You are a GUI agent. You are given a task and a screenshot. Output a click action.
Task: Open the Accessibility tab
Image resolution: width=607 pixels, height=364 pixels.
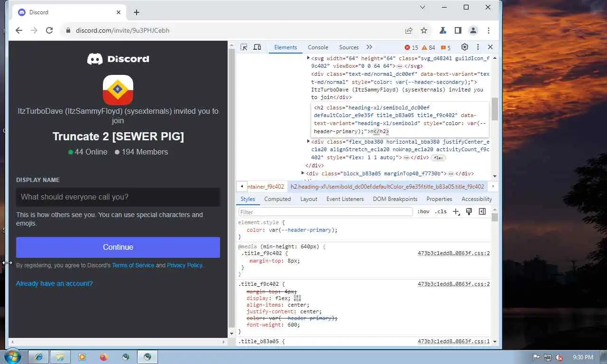coord(477,199)
